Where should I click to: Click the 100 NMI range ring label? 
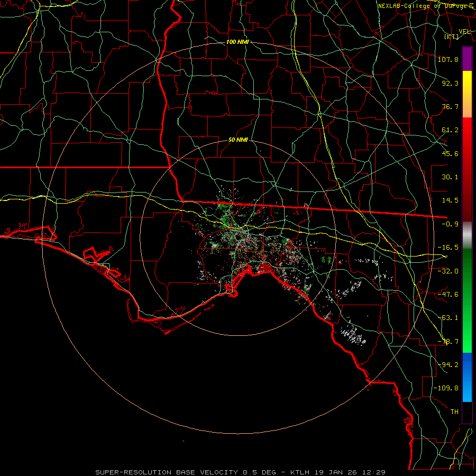[237, 42]
